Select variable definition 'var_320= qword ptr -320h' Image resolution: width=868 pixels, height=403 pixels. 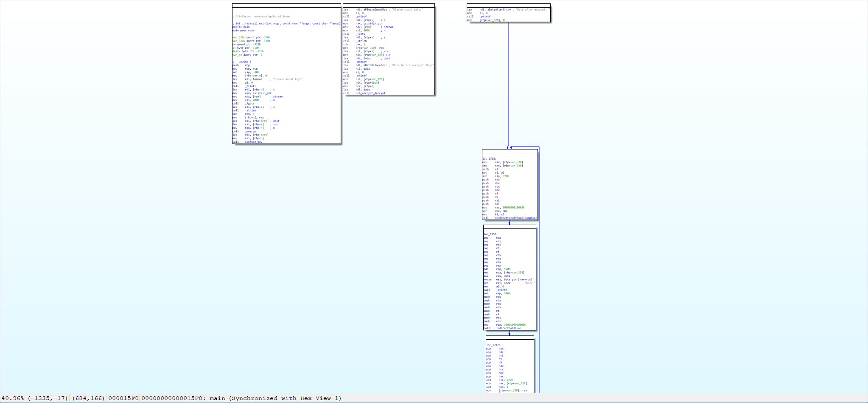(x=251, y=41)
